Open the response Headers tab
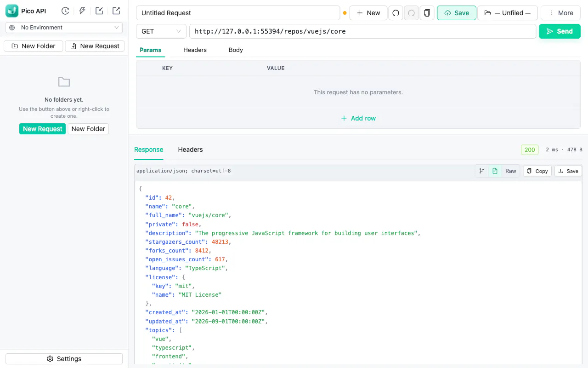 (x=190, y=149)
